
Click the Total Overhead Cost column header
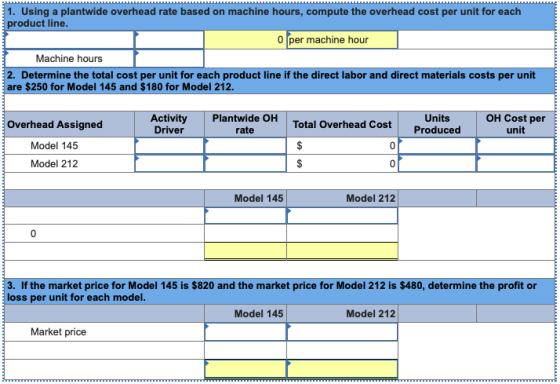(342, 124)
